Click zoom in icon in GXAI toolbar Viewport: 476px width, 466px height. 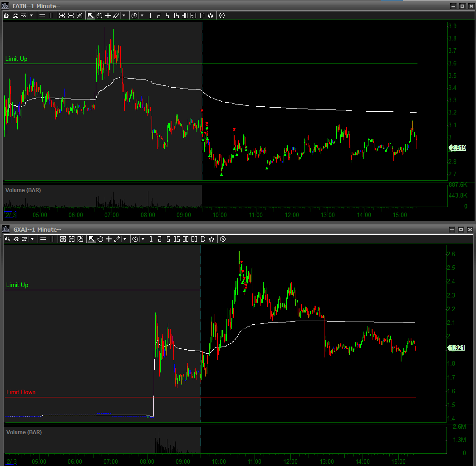[x=63, y=239]
